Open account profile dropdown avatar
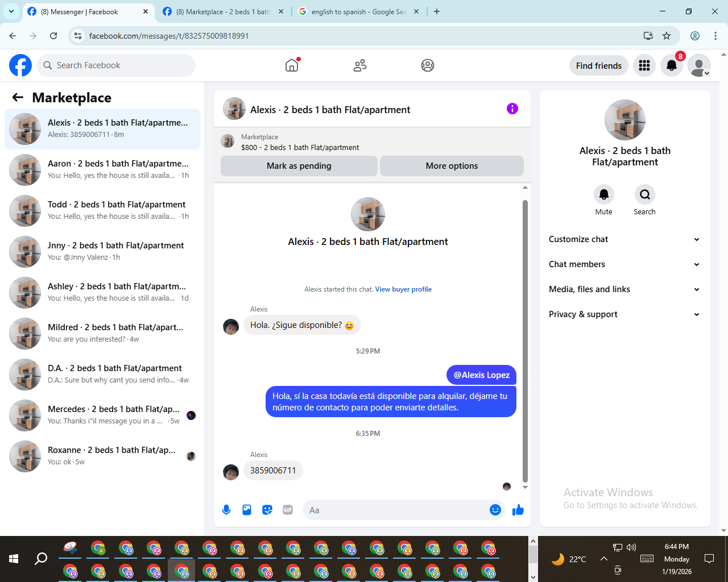Viewport: 728px width, 582px height. [699, 65]
